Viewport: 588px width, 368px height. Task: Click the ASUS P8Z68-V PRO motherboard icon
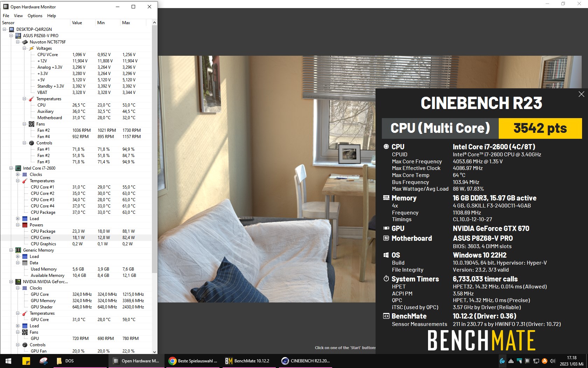tap(18, 36)
